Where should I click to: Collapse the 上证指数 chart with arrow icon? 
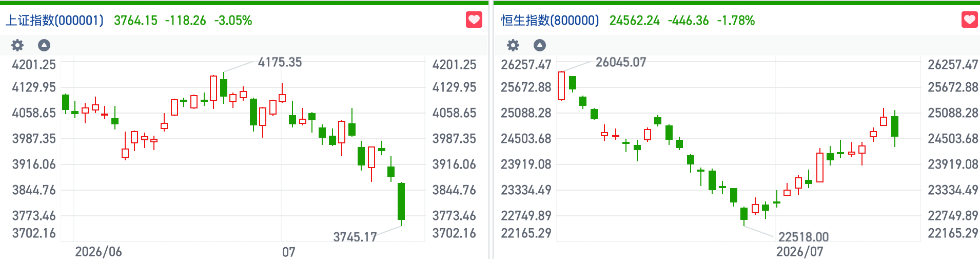[44, 45]
